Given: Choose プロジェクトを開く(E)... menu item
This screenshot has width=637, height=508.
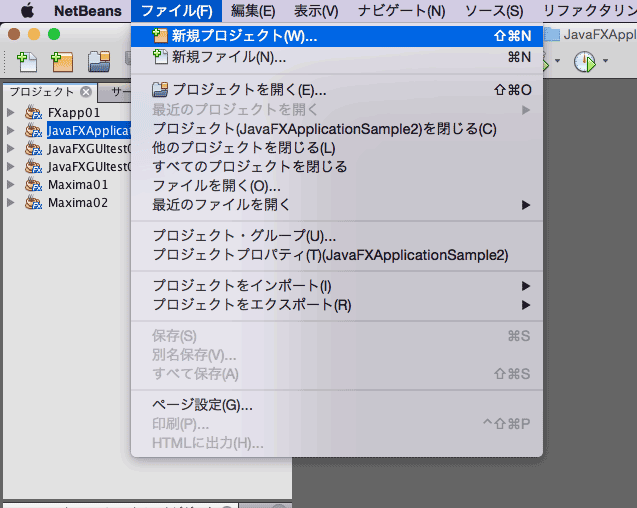Looking at the screenshot, I should [x=337, y=90].
